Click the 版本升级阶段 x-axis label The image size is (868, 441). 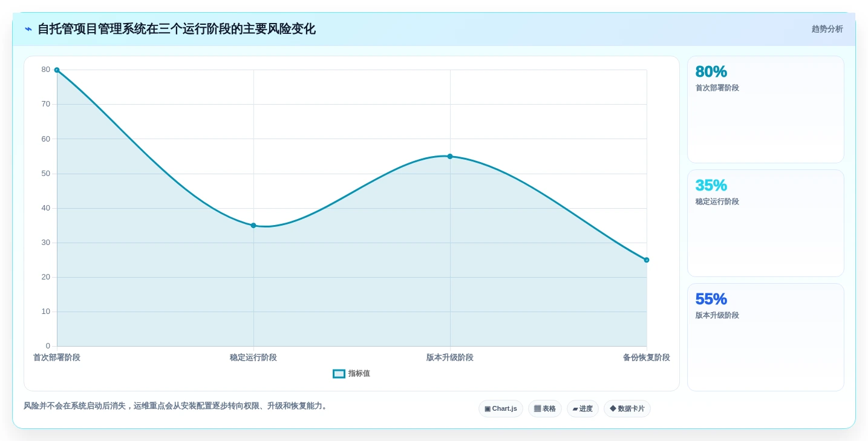pos(450,358)
